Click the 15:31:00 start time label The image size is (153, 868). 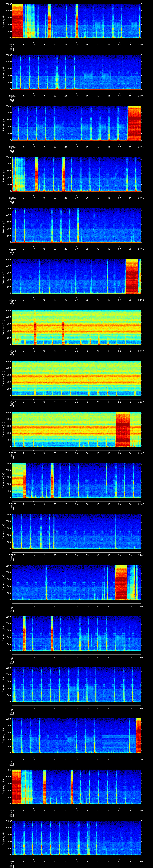[12, 504]
